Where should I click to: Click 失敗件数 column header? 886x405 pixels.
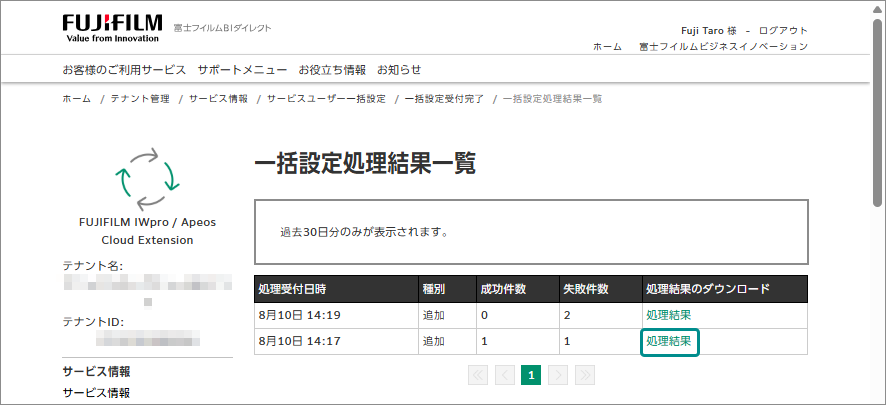[x=601, y=289]
